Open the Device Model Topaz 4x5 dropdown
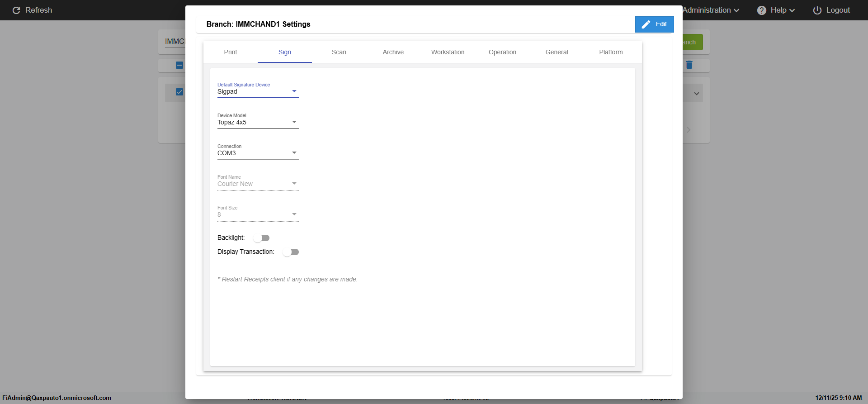The height and width of the screenshot is (404, 868). 258,122
